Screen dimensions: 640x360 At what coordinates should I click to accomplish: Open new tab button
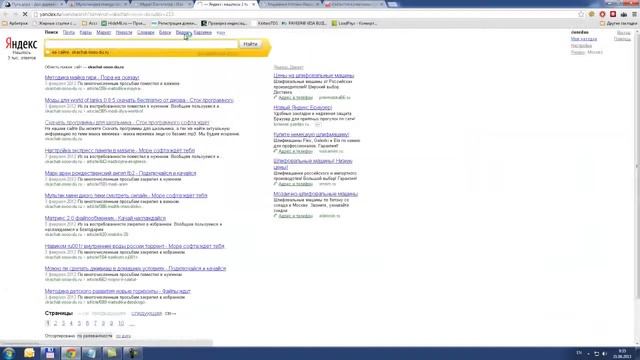point(393,4)
